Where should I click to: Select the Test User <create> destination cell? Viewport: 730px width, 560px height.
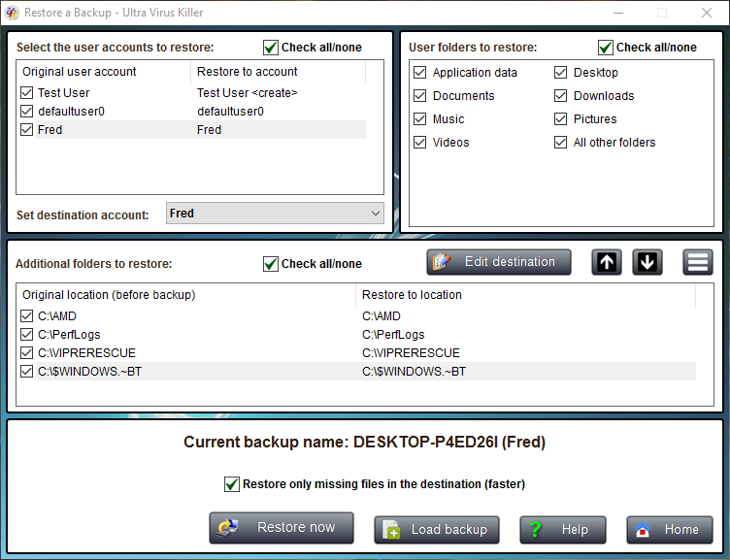(248, 92)
